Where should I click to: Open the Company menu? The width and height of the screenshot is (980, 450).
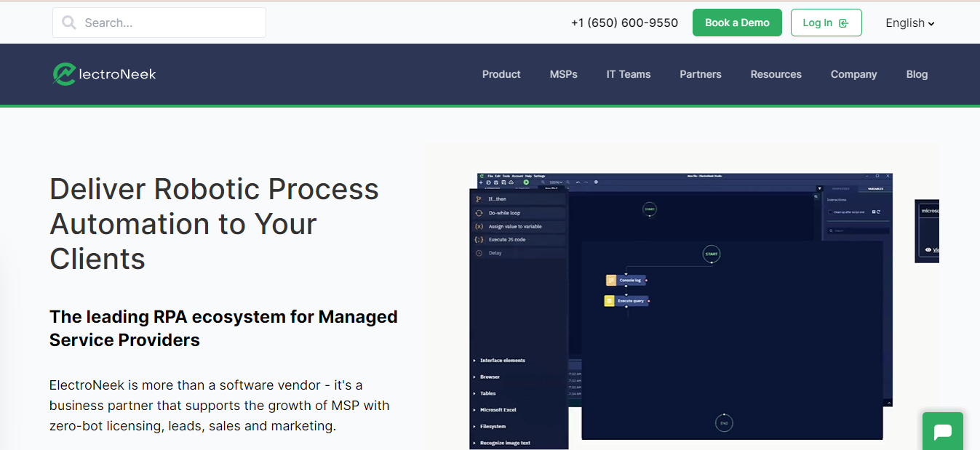tap(854, 74)
